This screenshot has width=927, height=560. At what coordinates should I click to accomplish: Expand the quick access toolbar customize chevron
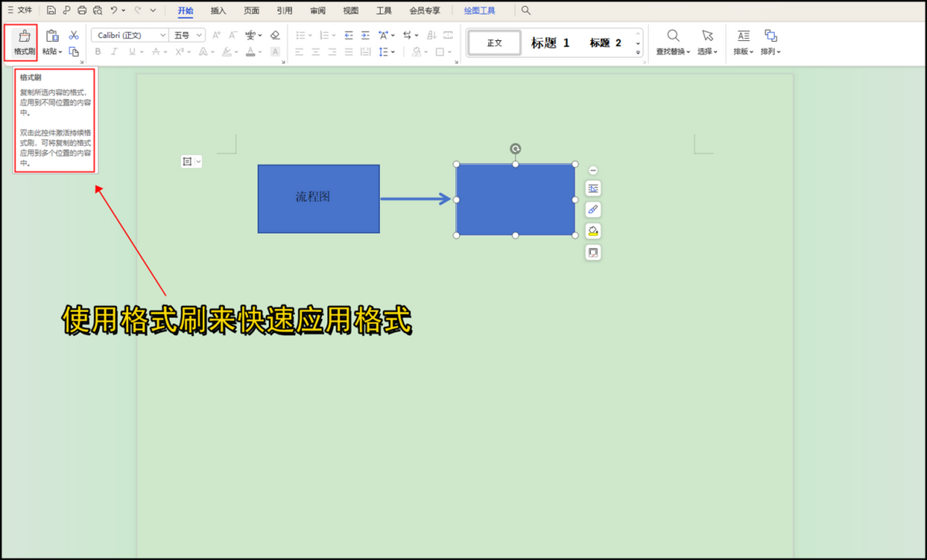tap(153, 10)
